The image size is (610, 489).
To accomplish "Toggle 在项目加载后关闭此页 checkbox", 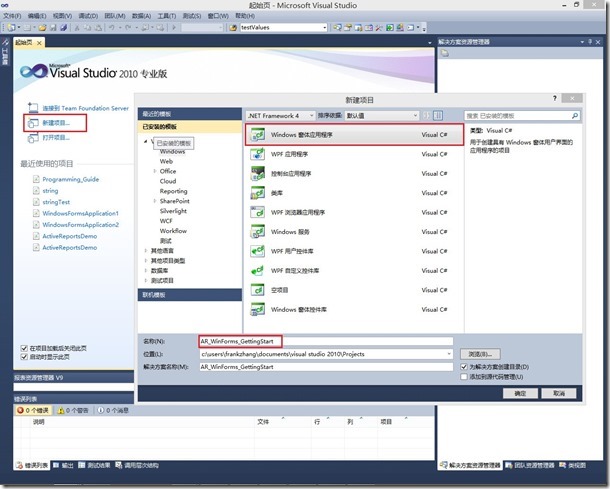I will (x=24, y=348).
